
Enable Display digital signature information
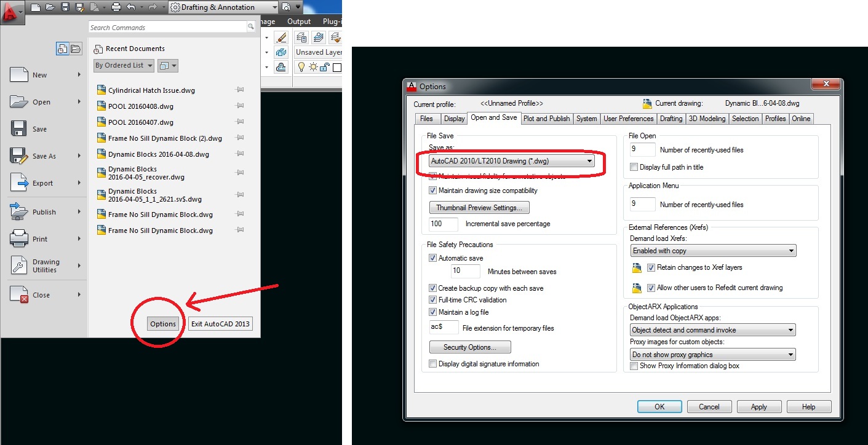click(x=432, y=364)
